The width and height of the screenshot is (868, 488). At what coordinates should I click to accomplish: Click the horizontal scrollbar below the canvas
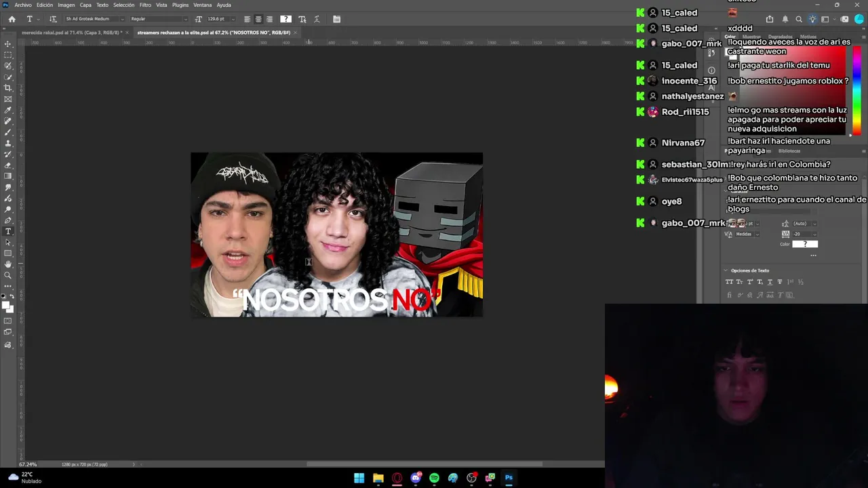tap(425, 464)
